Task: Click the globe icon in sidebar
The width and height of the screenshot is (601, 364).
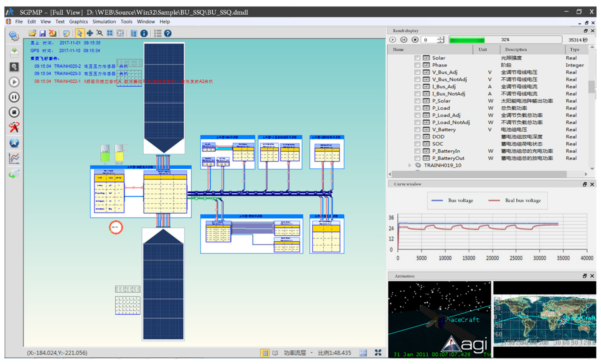Action: 14,143
